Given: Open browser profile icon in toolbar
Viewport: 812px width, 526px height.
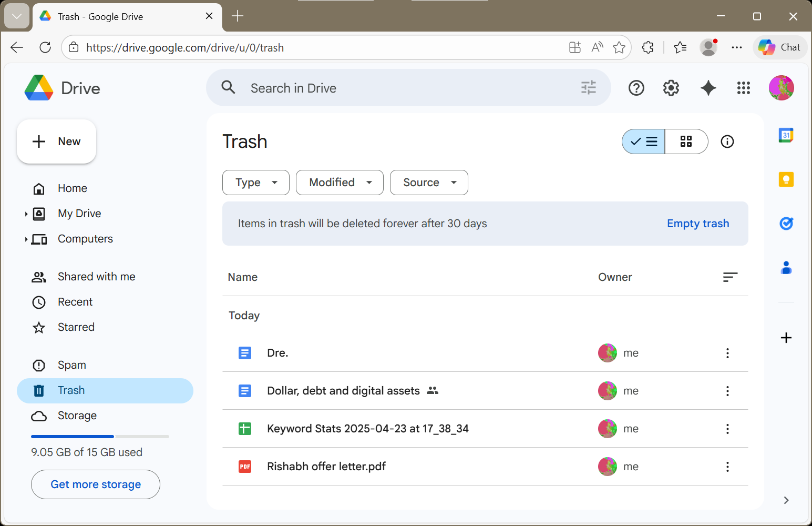Looking at the screenshot, I should (708, 47).
